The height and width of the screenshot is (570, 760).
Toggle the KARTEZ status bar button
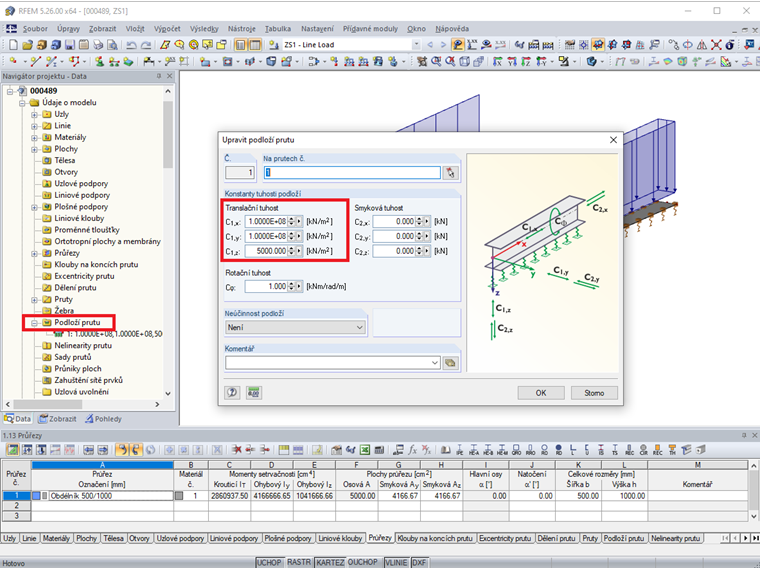pyautogui.click(x=330, y=562)
